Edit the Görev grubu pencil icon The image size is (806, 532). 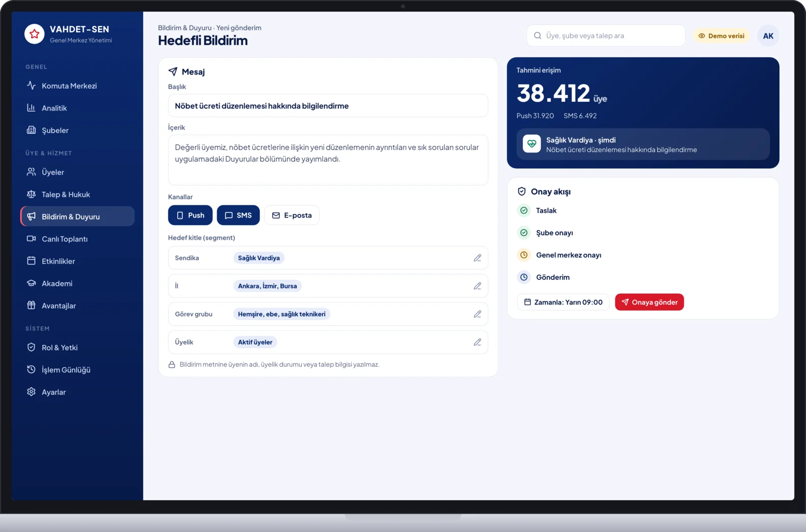478,314
